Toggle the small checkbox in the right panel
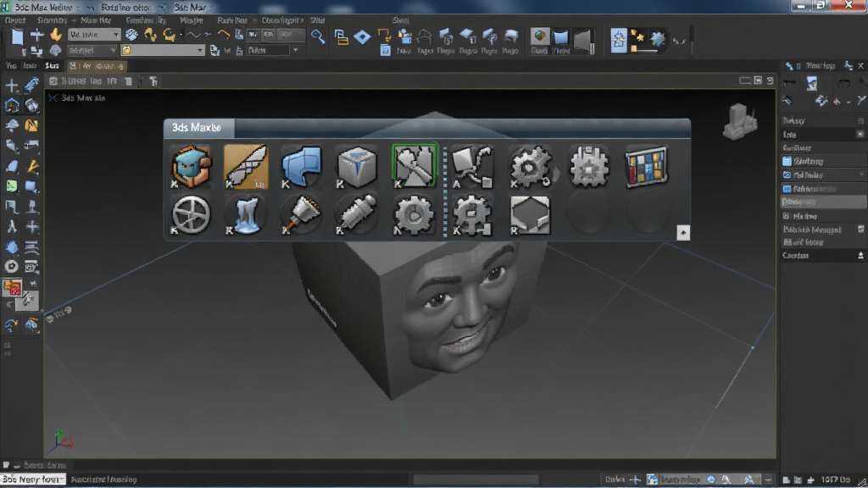The height and width of the screenshot is (488, 868). coord(786,216)
